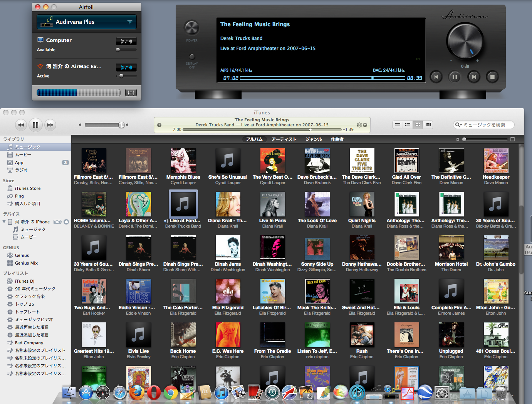Image resolution: width=532 pixels, height=404 pixels.
Task: Switch iTunes to song list view
Action: 398,125
